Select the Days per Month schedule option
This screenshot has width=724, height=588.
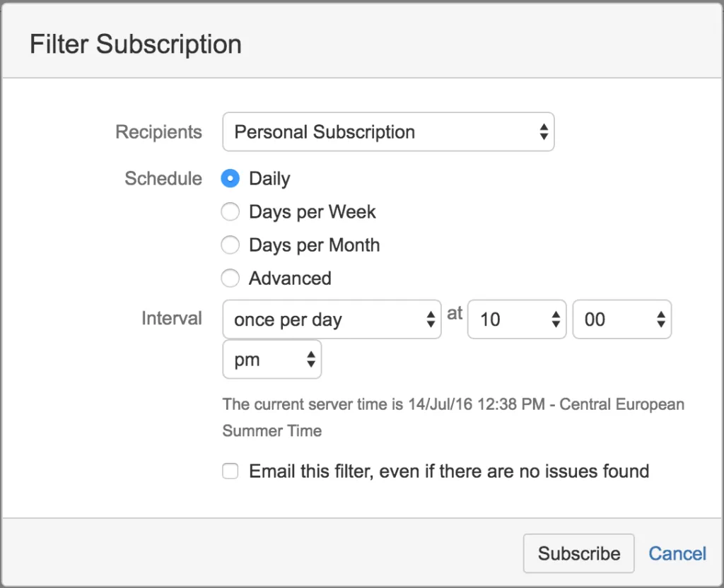[x=230, y=245]
